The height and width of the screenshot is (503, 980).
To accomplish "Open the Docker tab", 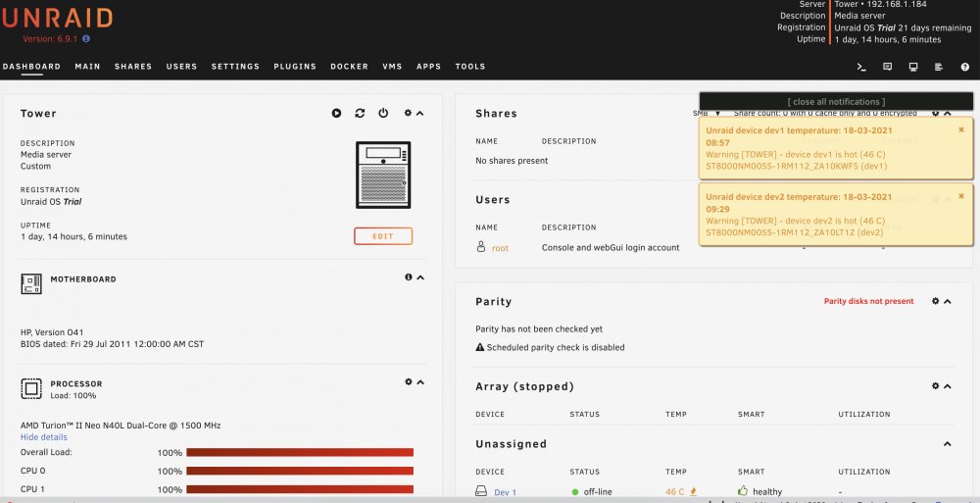I will [350, 67].
